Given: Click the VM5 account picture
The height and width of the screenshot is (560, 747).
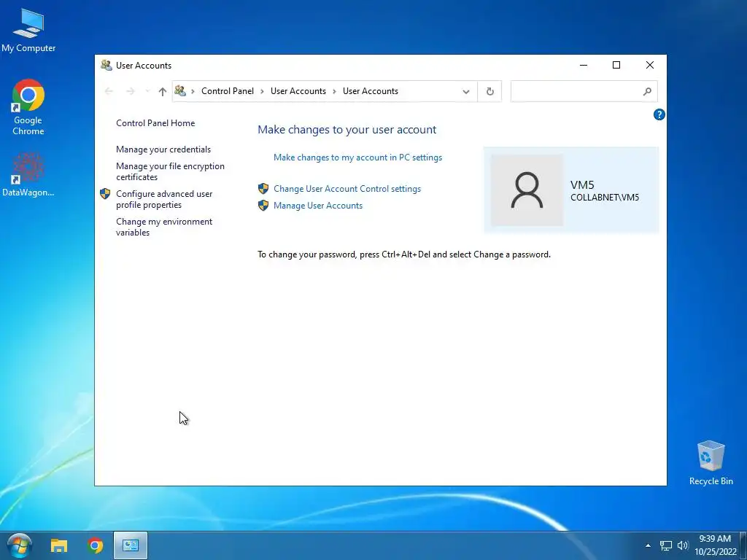Looking at the screenshot, I should click(x=527, y=190).
